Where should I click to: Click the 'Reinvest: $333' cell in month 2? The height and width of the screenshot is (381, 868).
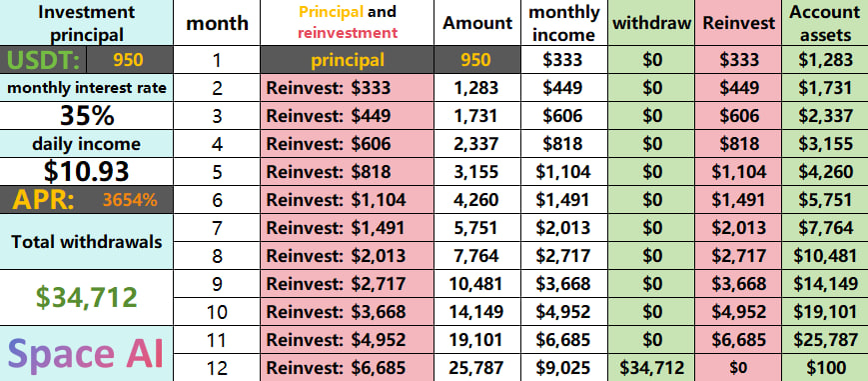(x=347, y=88)
